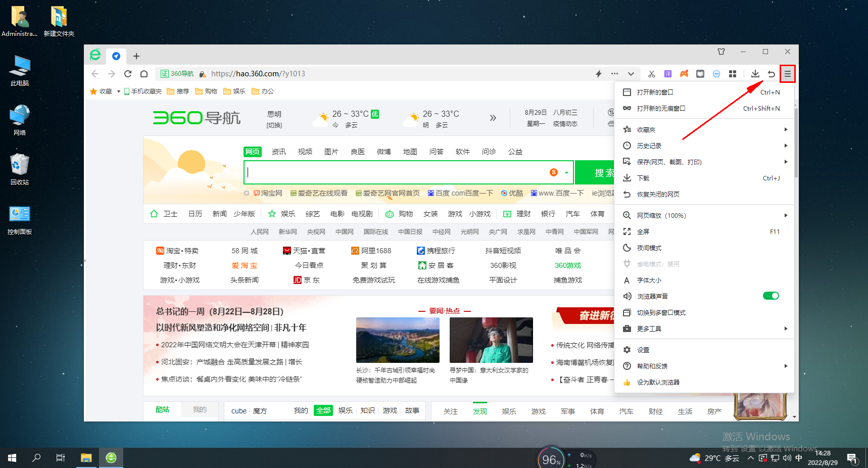Expand the page zoom (100%) submenu arrow
Image resolution: width=868 pixels, height=468 pixels.
coord(786,215)
